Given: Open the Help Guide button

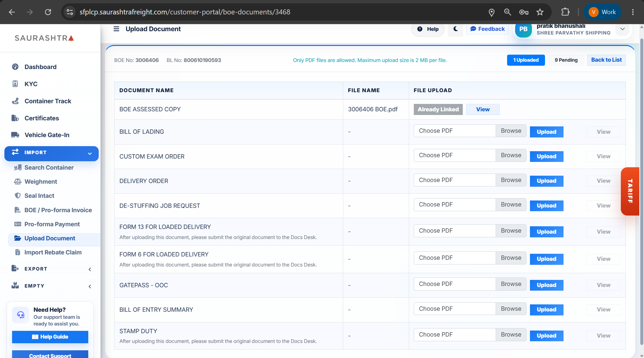Looking at the screenshot, I should click(50, 337).
